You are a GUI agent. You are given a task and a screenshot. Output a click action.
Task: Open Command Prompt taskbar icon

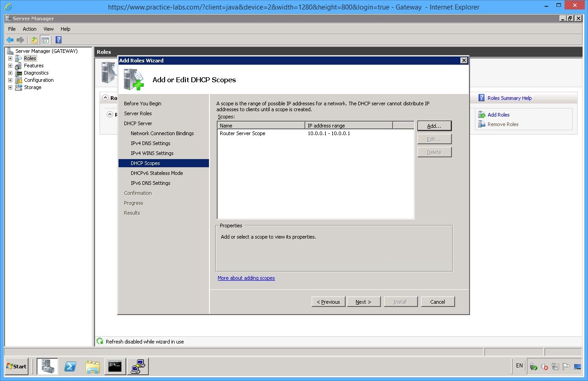115,367
